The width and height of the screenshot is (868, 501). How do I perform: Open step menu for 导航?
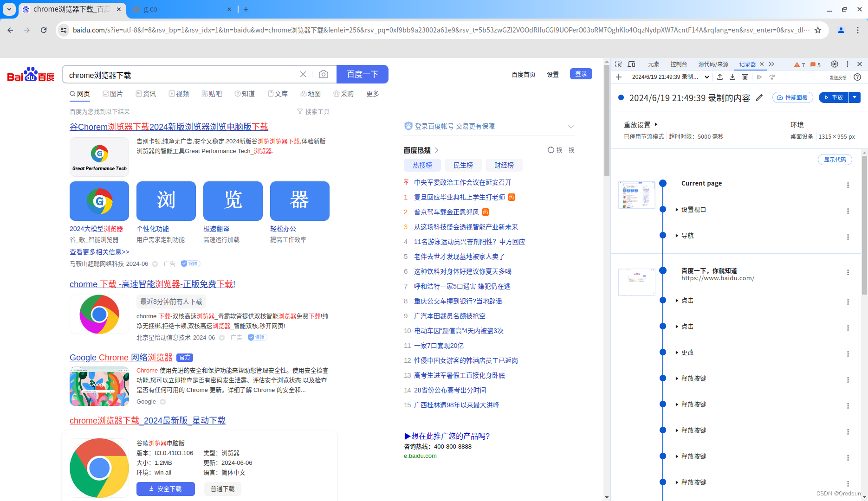point(848,237)
